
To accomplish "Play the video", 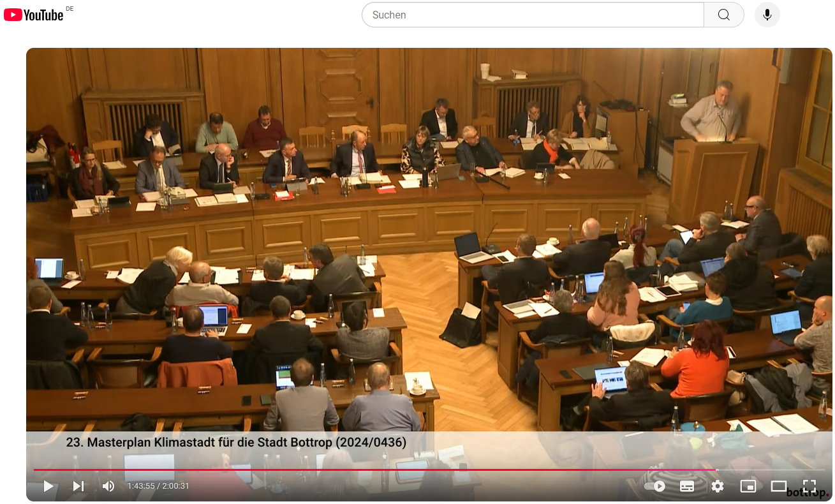I will pyautogui.click(x=48, y=486).
